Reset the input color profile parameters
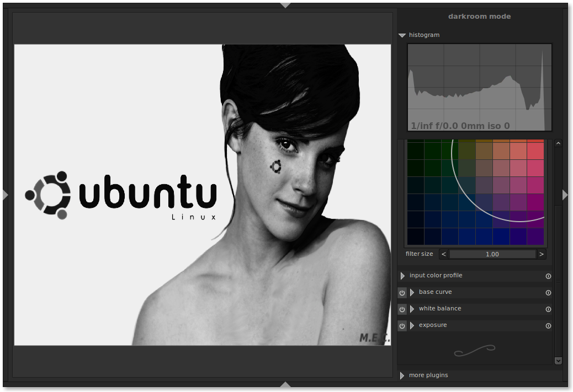The image size is (573, 392). (548, 276)
